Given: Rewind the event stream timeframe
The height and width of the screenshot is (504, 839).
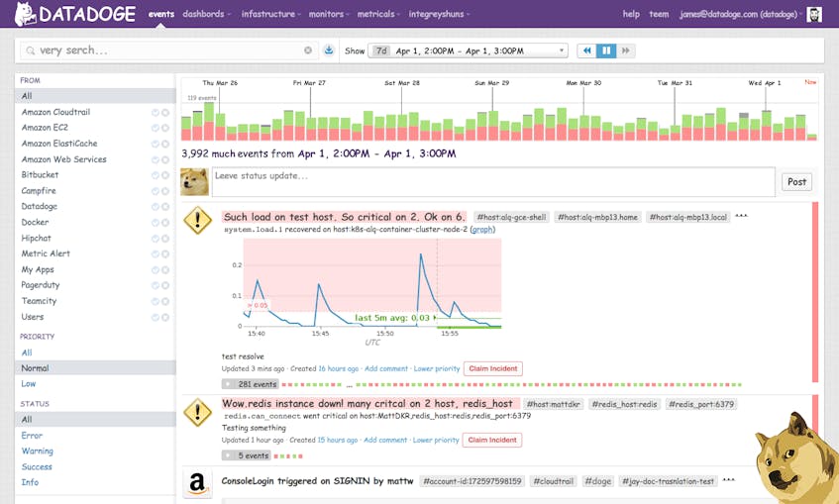Looking at the screenshot, I should tap(586, 50).
